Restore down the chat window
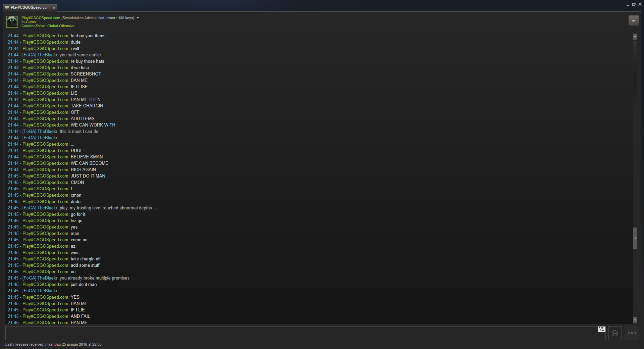This screenshot has width=644, height=349. click(634, 4)
